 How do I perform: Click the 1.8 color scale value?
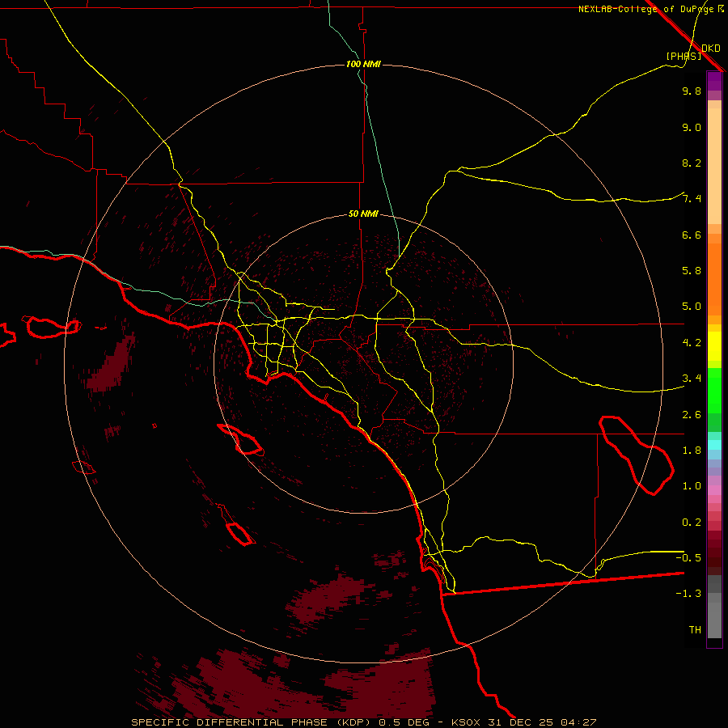692,451
